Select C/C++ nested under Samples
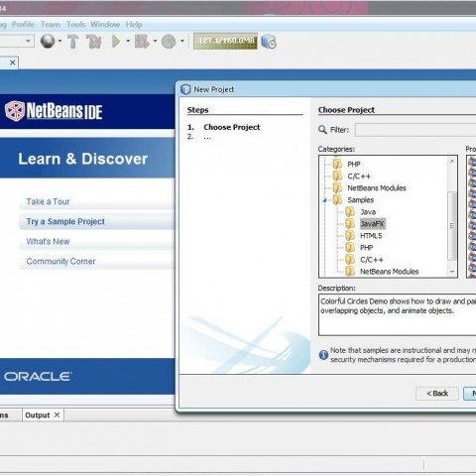This screenshot has width=476, height=476. [372, 260]
